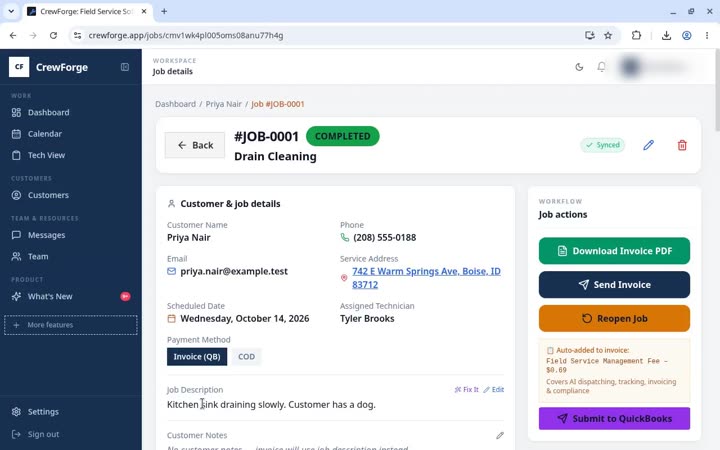Click Fix It for the job description

tap(466, 390)
